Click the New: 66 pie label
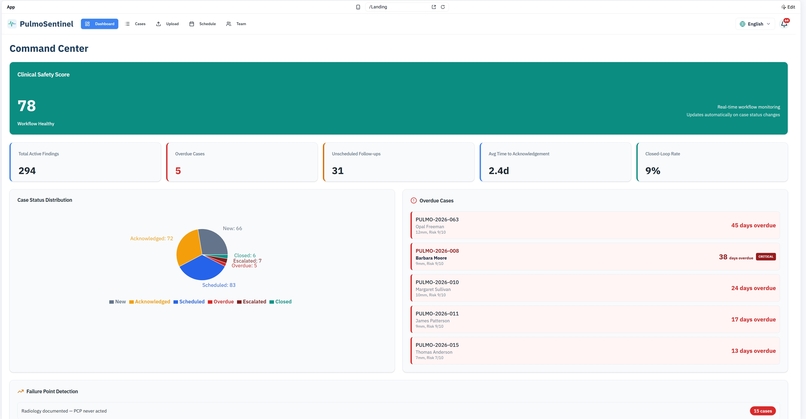Viewport: 806px width, 419px height. tap(232, 228)
